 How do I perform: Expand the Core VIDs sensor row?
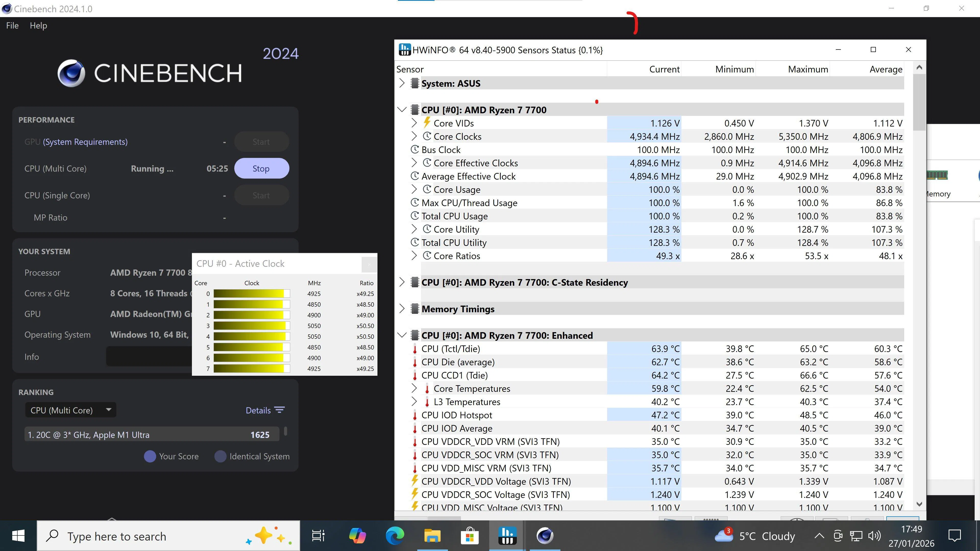pyautogui.click(x=414, y=123)
